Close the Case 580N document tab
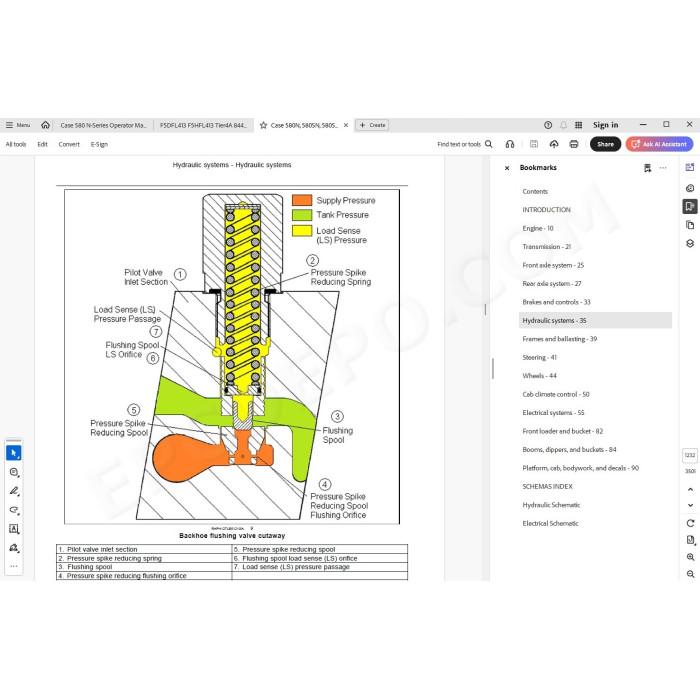The image size is (700, 700). click(x=346, y=125)
